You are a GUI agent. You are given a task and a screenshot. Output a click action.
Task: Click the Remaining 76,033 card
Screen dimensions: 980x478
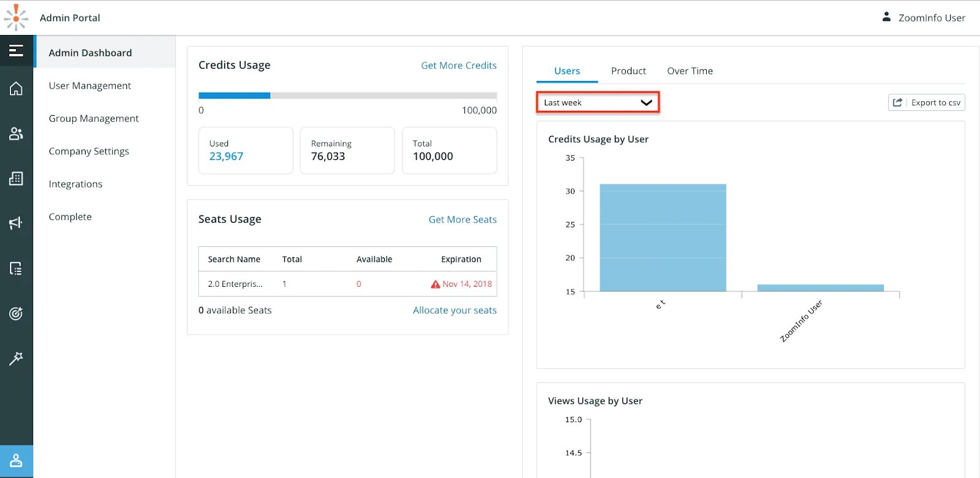(x=347, y=150)
